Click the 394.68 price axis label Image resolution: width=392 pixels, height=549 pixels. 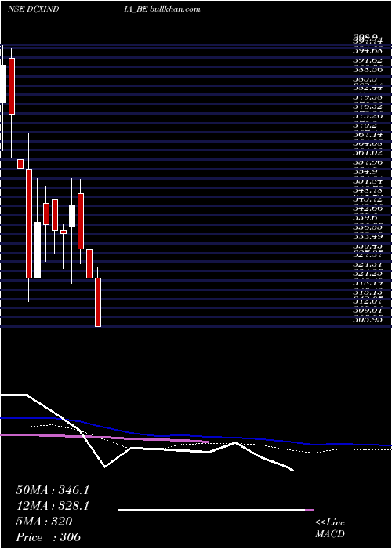pyautogui.click(x=367, y=51)
